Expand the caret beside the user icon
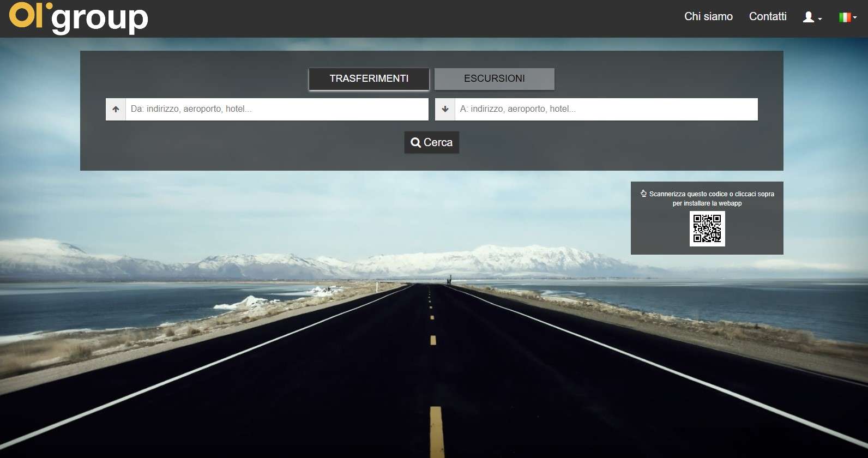The height and width of the screenshot is (458, 868). pos(820,19)
